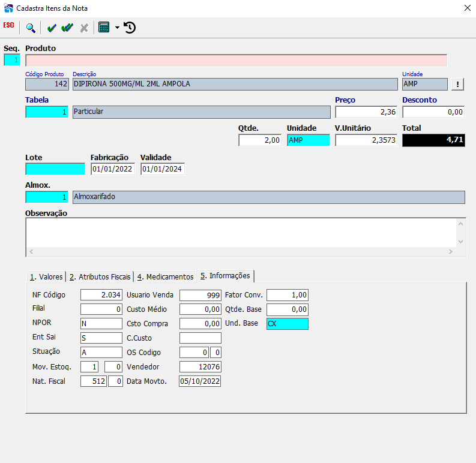Click the Observação right scroll arrow

pyautogui.click(x=451, y=251)
